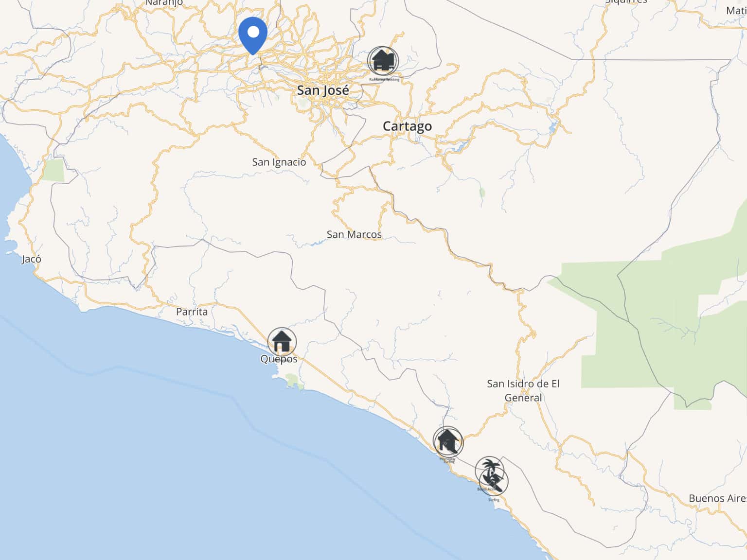Select the San Ignacio town label
747x560 pixels.
279,162
